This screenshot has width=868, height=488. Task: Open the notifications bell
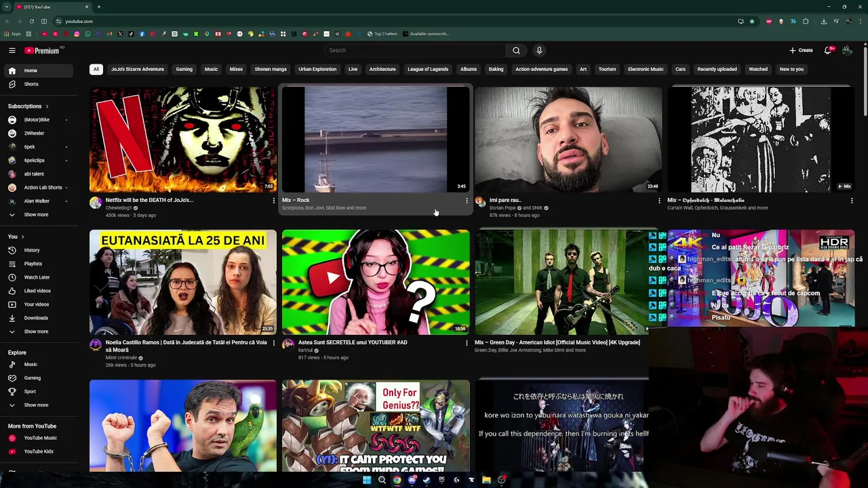point(828,50)
